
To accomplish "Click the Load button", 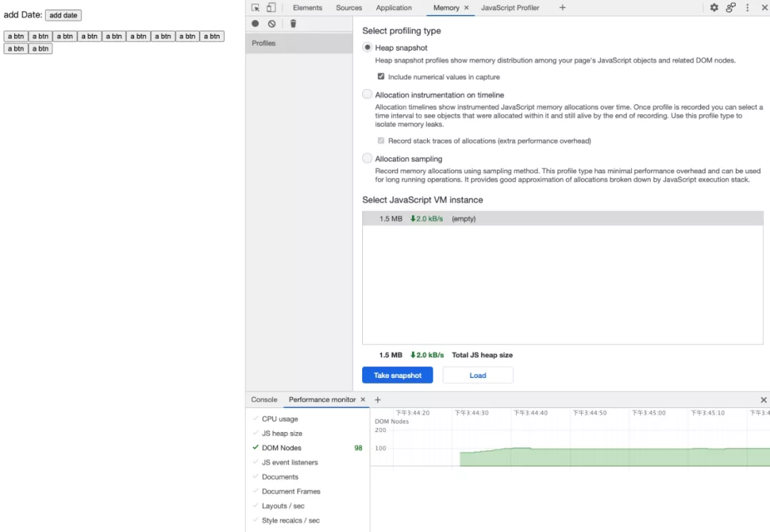I will click(478, 375).
